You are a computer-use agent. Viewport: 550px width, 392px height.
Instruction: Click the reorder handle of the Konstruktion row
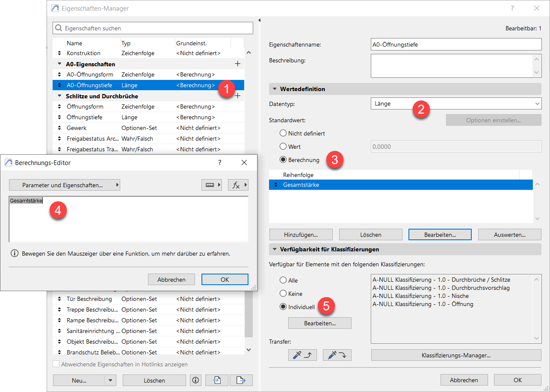click(59, 53)
